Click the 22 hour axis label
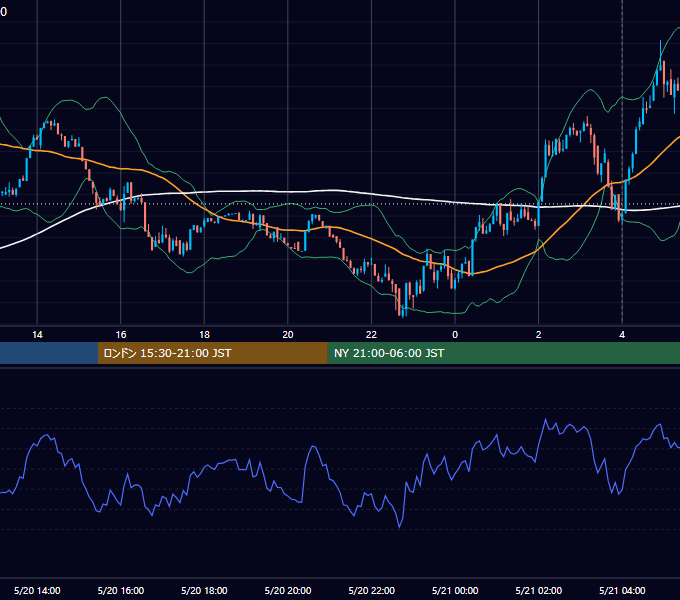 tap(371, 335)
